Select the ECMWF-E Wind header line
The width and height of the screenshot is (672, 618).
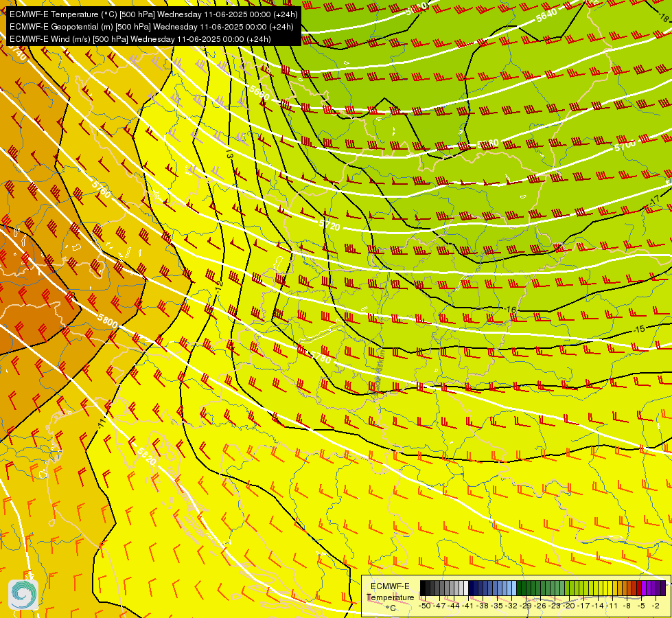(x=140, y=39)
